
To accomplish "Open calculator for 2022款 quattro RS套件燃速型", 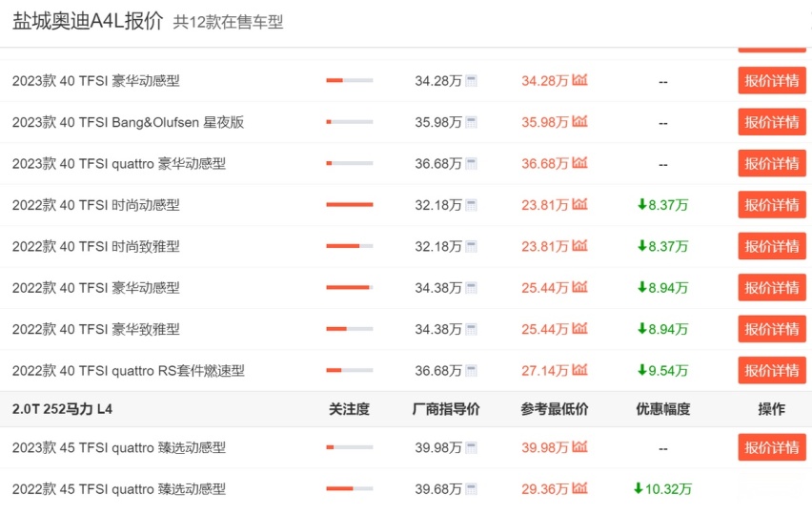I will click(x=471, y=370).
